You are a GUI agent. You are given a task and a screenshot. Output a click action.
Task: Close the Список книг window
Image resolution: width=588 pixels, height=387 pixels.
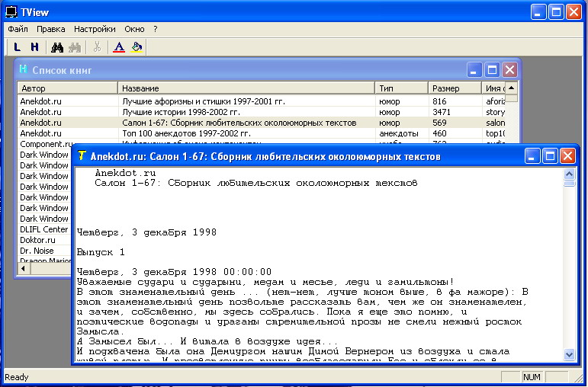[509, 69]
